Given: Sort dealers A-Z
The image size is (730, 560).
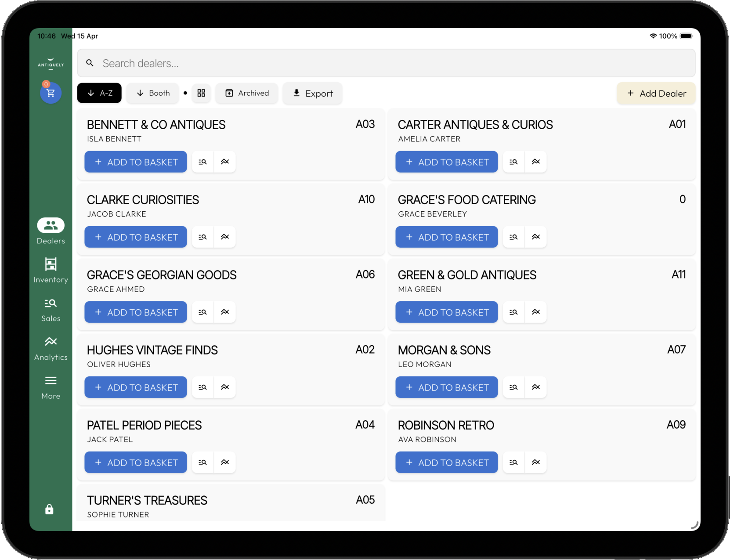Looking at the screenshot, I should click(x=99, y=93).
